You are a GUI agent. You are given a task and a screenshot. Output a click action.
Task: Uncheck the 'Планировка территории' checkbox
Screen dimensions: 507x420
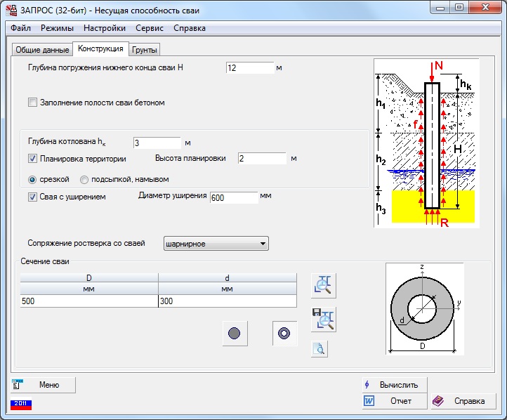32,159
